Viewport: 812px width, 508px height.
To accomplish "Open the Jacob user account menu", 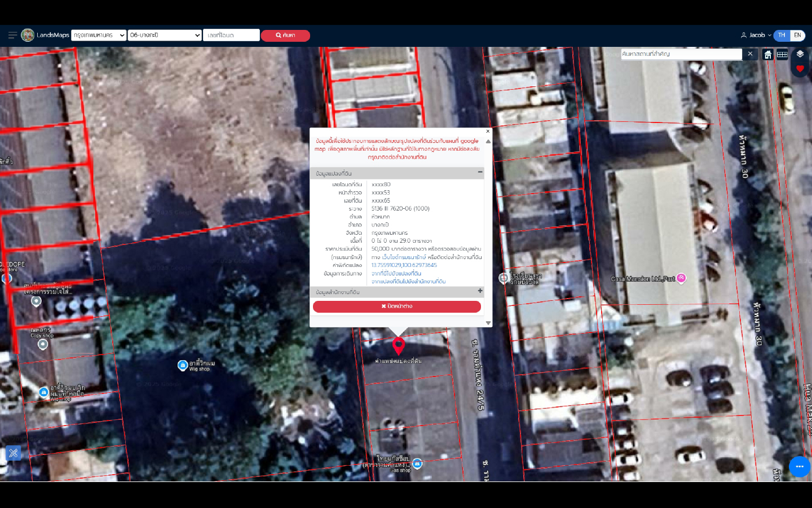I will [x=756, y=35].
